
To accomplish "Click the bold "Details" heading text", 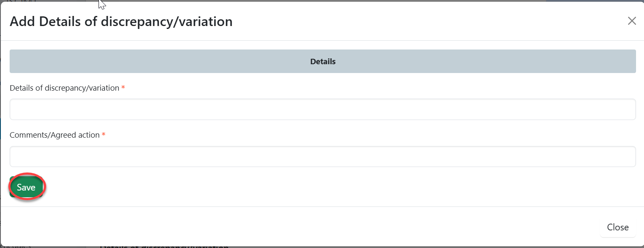I will pyautogui.click(x=322, y=62).
